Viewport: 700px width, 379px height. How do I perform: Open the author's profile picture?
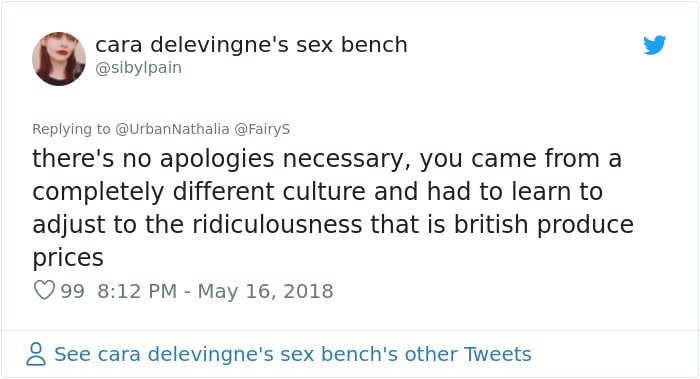pos(59,58)
